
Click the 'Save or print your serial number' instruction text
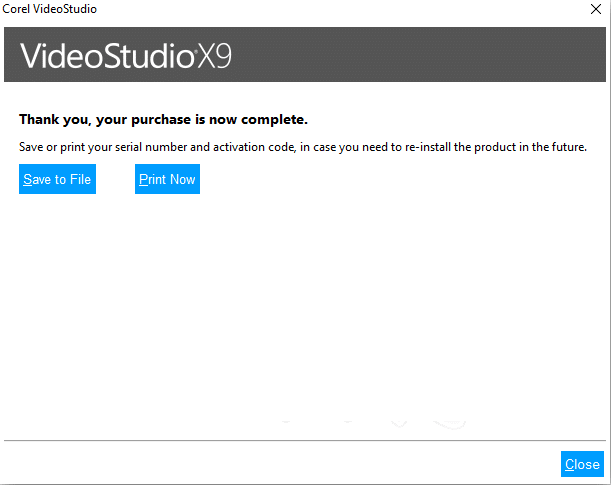(x=303, y=147)
